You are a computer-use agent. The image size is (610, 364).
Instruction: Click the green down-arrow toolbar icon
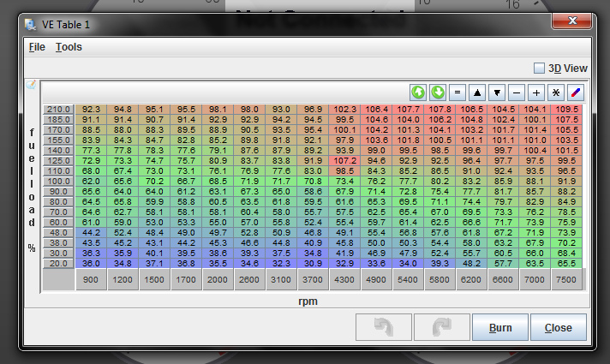click(x=438, y=92)
